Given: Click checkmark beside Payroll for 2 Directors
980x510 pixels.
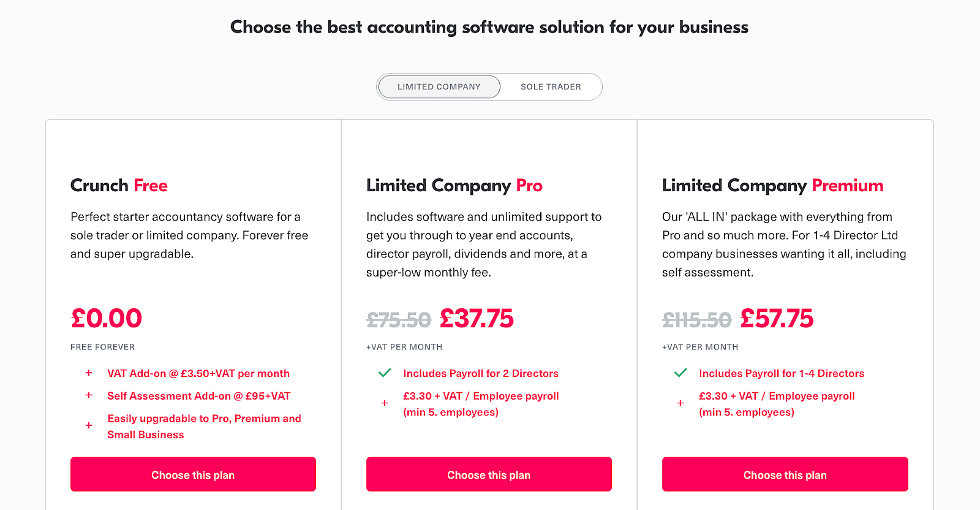Looking at the screenshot, I should (x=385, y=373).
